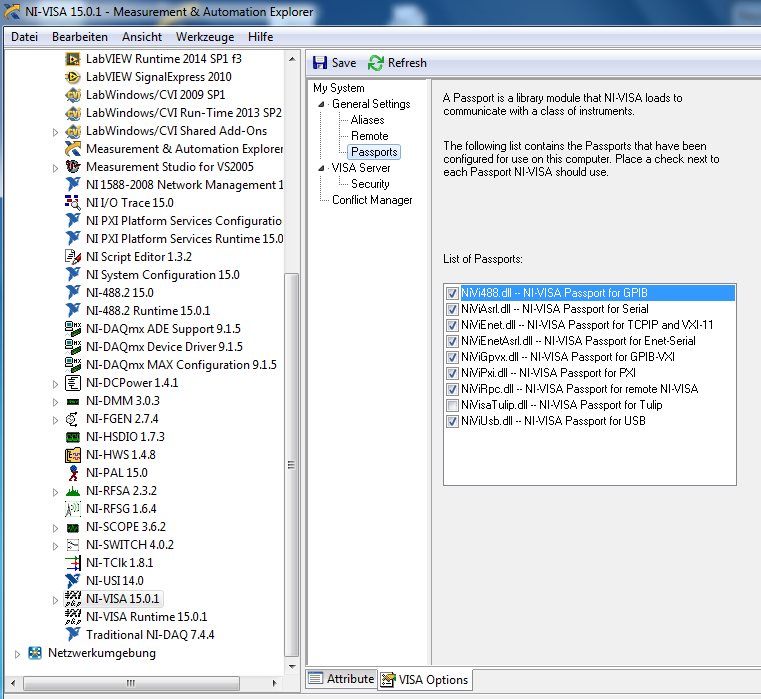
Task: Click the NI-DCPower 1.4.1 icon
Action: pyautogui.click(x=73, y=383)
